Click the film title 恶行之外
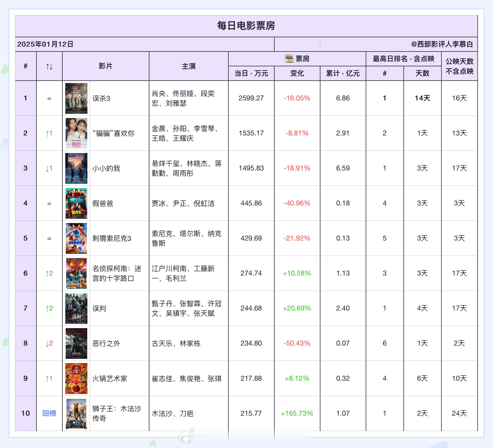 [106, 343]
